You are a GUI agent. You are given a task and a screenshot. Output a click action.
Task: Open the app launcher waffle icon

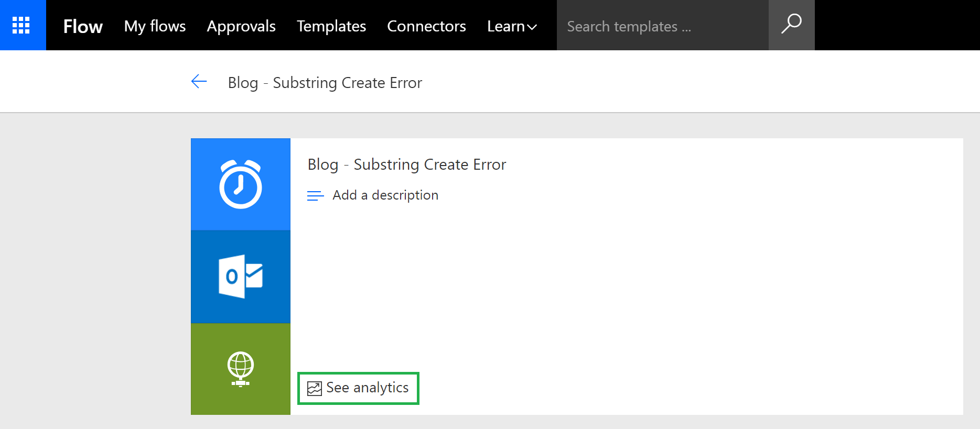coord(21,25)
